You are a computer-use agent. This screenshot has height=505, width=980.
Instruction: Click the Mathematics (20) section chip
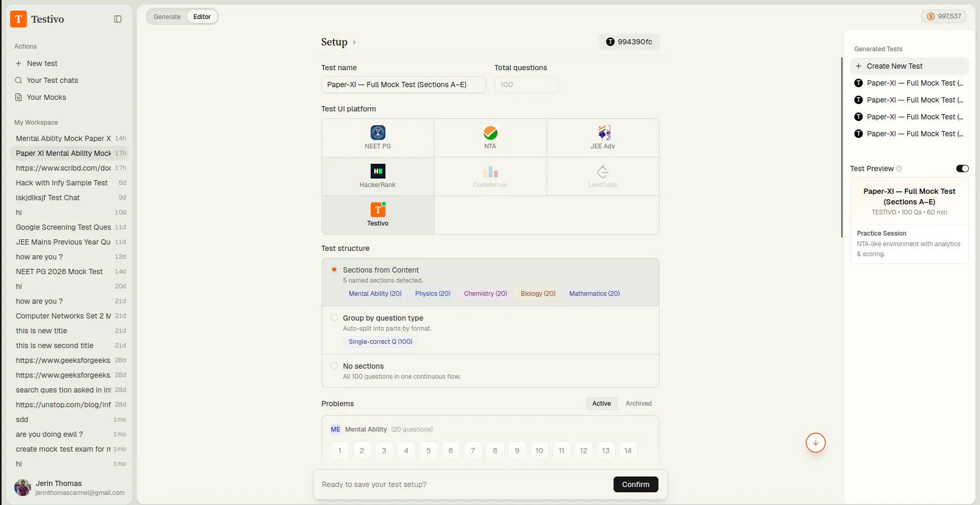point(595,294)
